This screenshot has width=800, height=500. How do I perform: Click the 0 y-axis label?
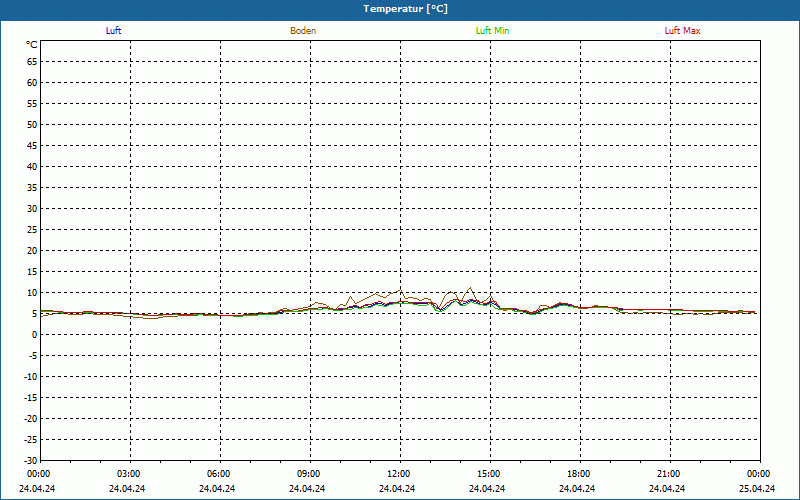tap(35, 335)
